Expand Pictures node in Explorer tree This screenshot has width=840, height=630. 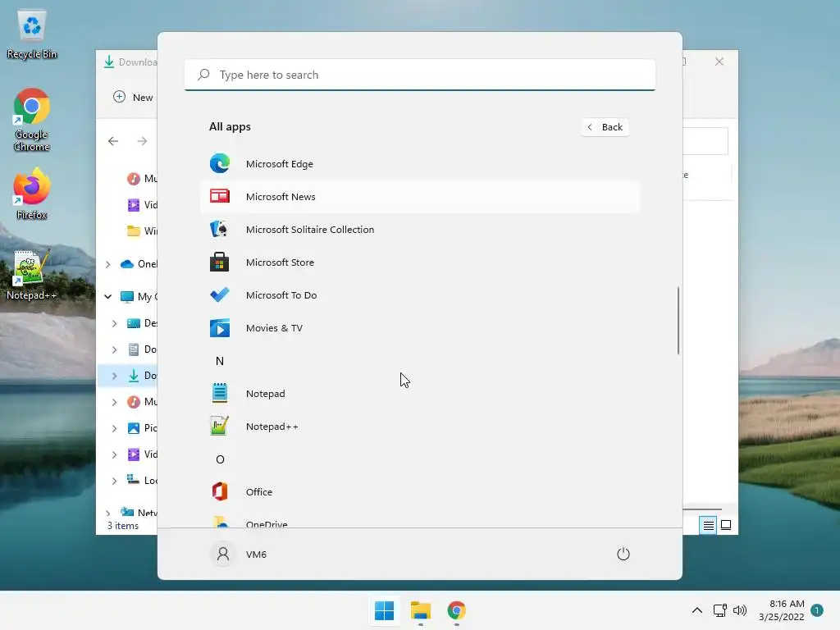click(114, 428)
